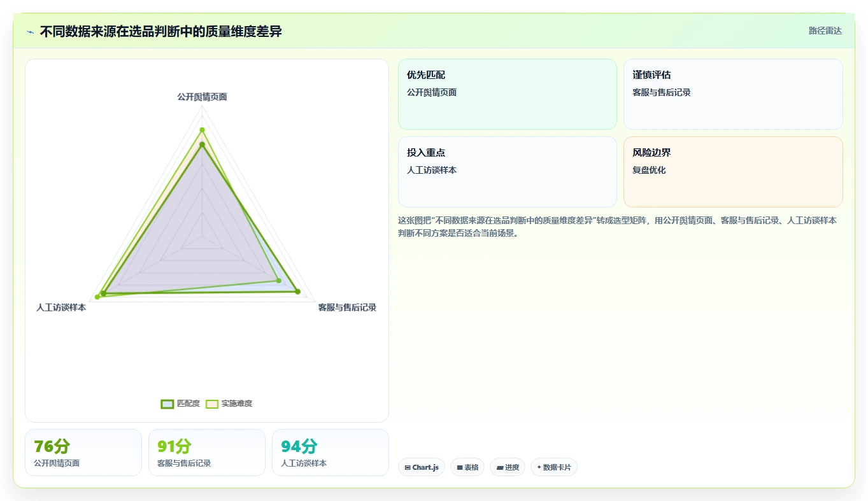Click the radar axis label 人工访谈样本

pos(61,307)
